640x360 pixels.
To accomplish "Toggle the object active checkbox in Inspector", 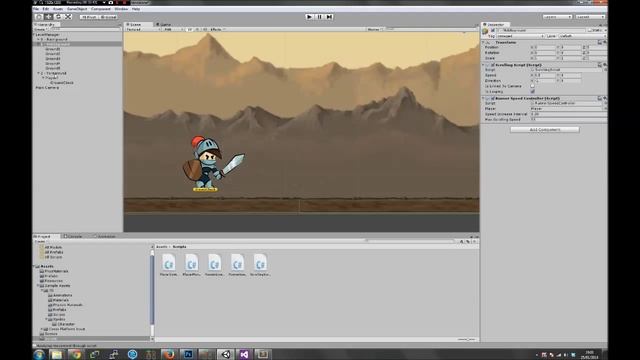I will tap(493, 31).
